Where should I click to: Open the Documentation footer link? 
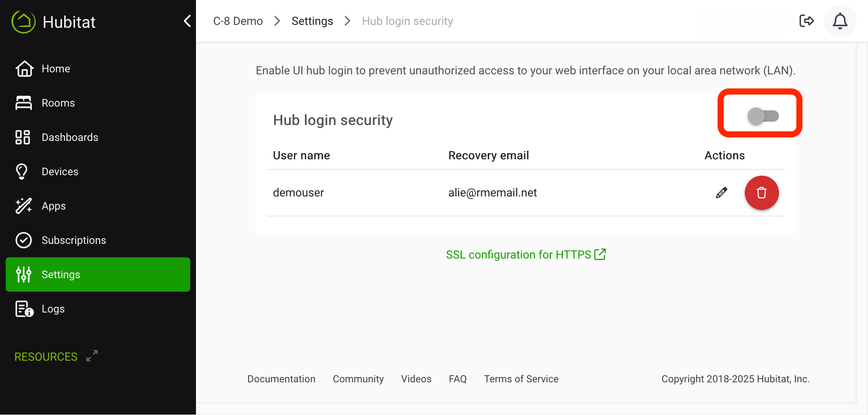(x=281, y=379)
